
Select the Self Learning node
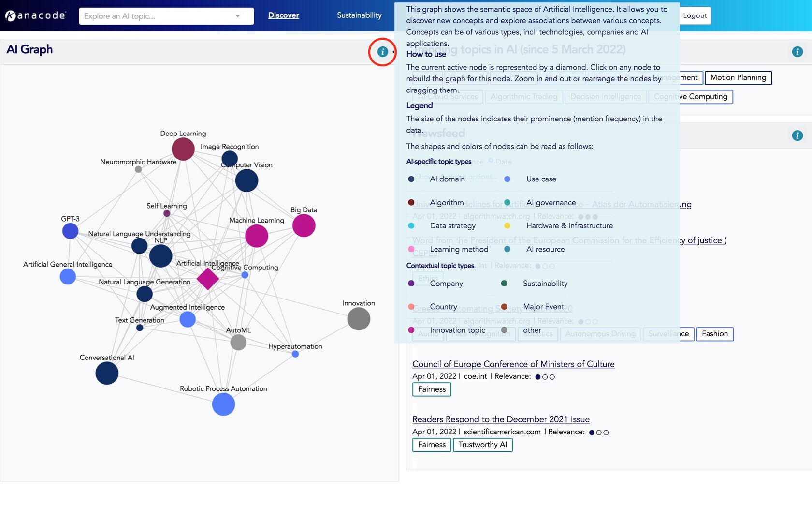(167, 213)
